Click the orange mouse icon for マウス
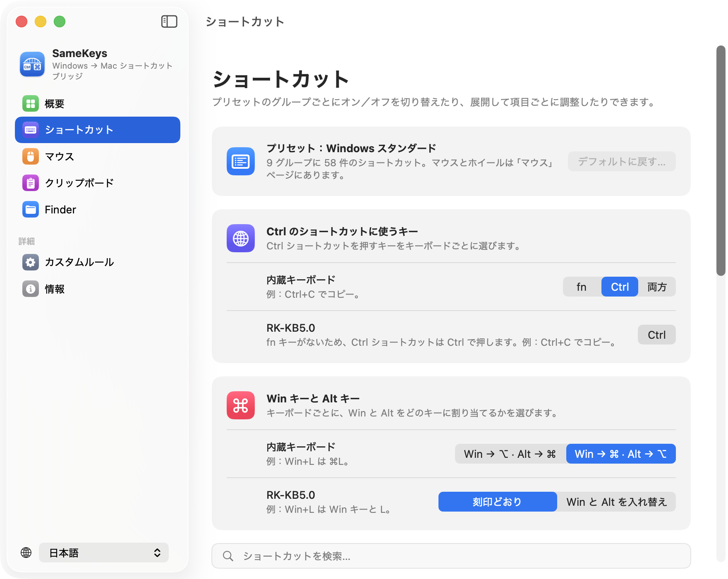This screenshot has height=579, width=728. (x=31, y=156)
